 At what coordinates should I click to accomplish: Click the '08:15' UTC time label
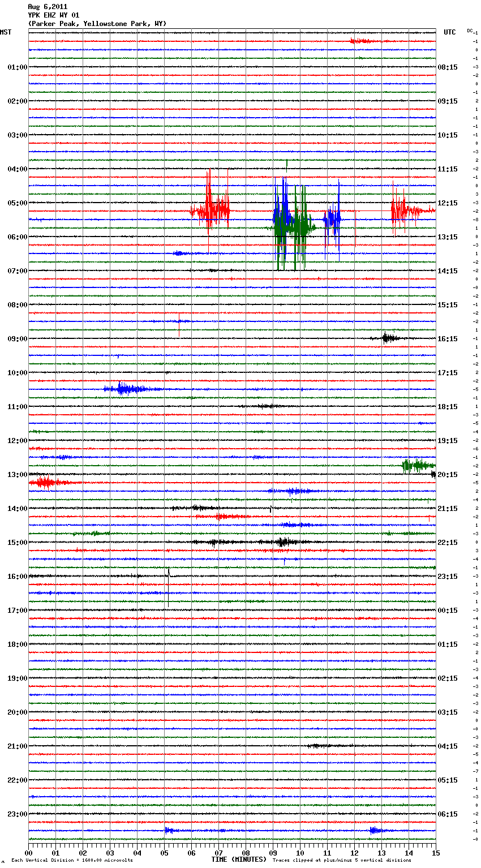tap(448, 67)
